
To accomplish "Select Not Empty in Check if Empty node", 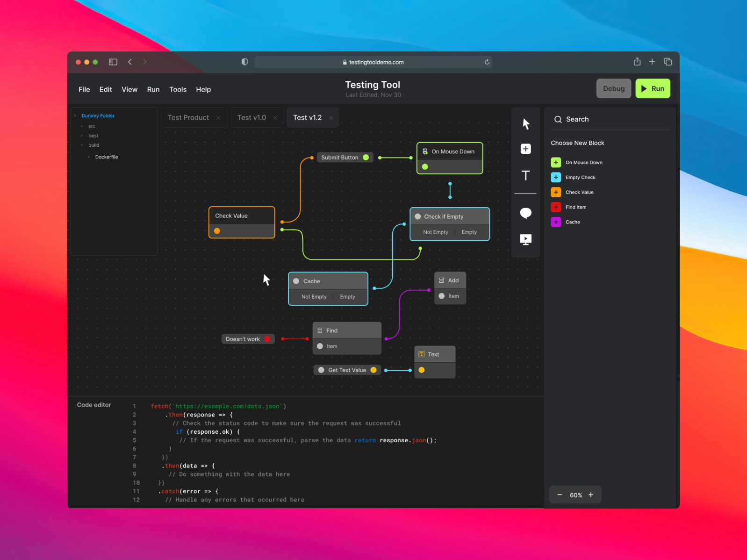I will coord(436,232).
